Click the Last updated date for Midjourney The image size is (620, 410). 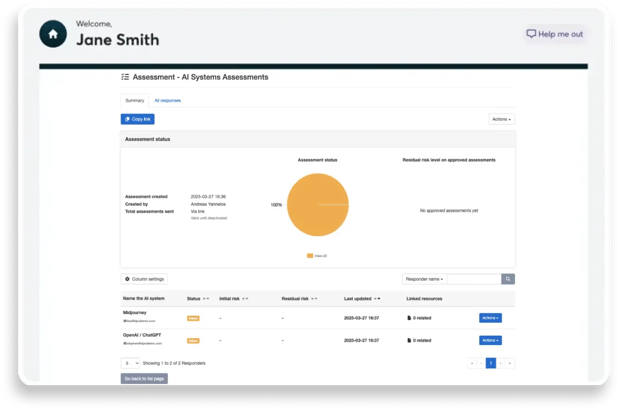pos(361,318)
